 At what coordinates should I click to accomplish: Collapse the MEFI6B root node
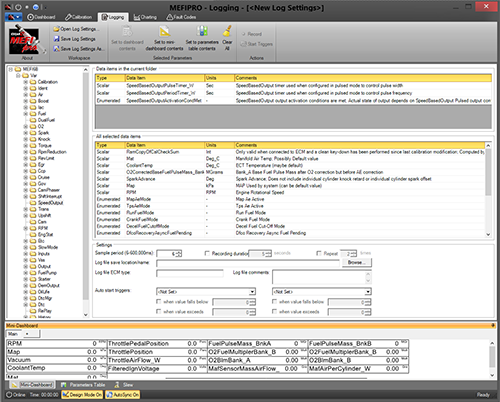click(11, 69)
